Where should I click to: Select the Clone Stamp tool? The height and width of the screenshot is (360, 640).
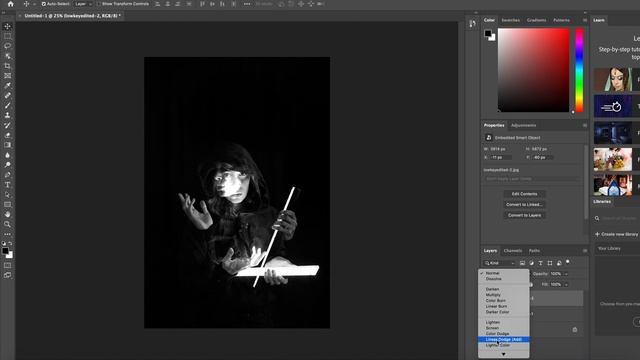[7, 115]
